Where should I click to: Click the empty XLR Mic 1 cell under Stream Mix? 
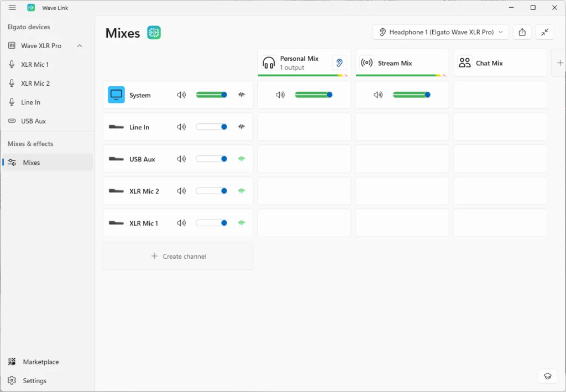402,223
